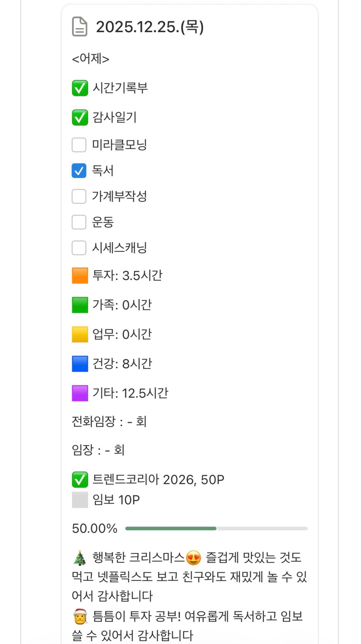The image size is (361, 644).
Task: Click the Santa emoji before 틈틈이
Action: tap(80, 616)
